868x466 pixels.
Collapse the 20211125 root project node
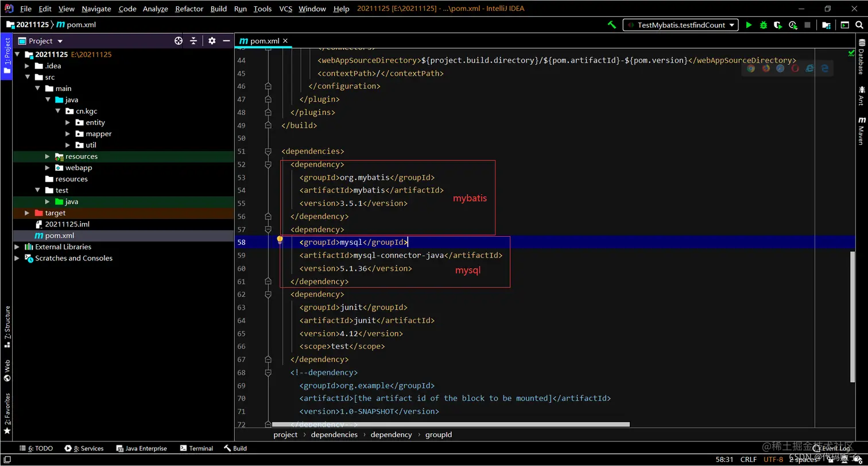pos(17,54)
